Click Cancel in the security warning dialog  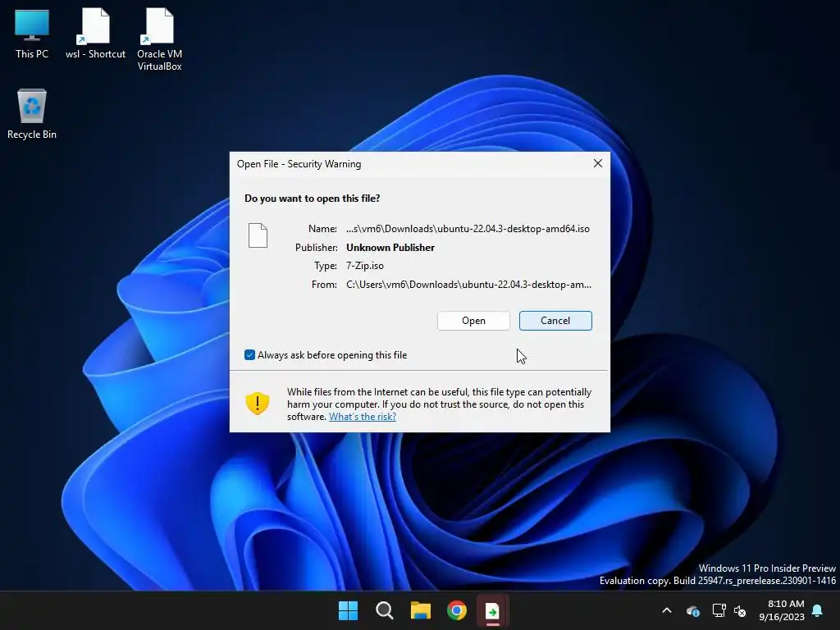pyautogui.click(x=555, y=321)
